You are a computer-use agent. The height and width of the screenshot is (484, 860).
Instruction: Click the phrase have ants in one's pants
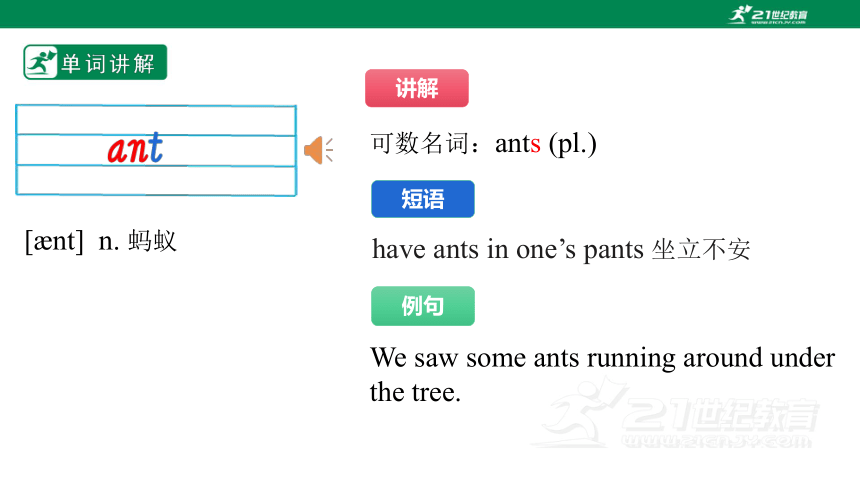coord(508,250)
